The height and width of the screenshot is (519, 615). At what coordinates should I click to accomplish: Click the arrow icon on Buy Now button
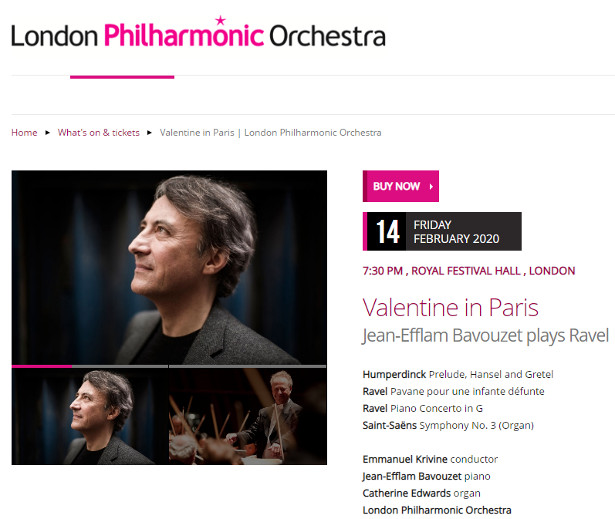pos(431,186)
